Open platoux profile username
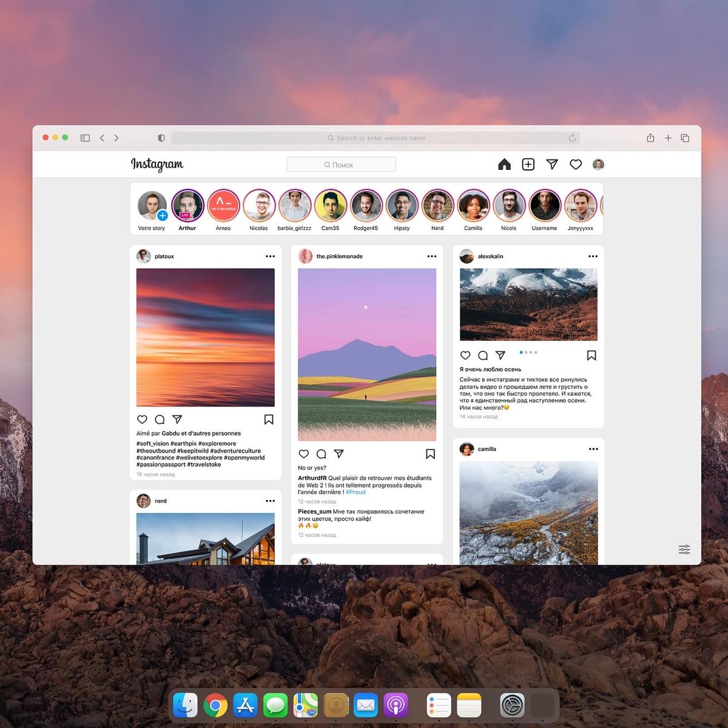This screenshot has height=728, width=728. click(164, 256)
